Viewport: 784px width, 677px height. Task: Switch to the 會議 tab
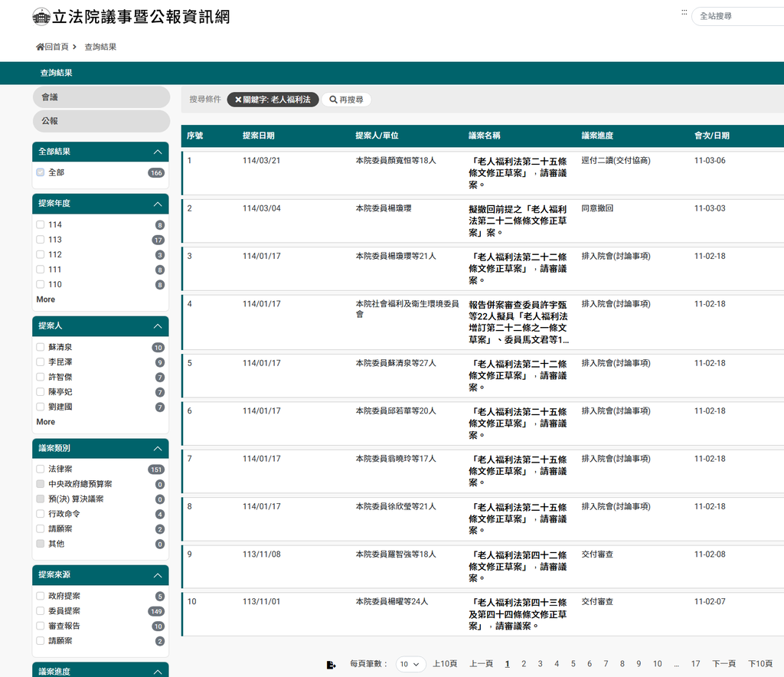(101, 97)
